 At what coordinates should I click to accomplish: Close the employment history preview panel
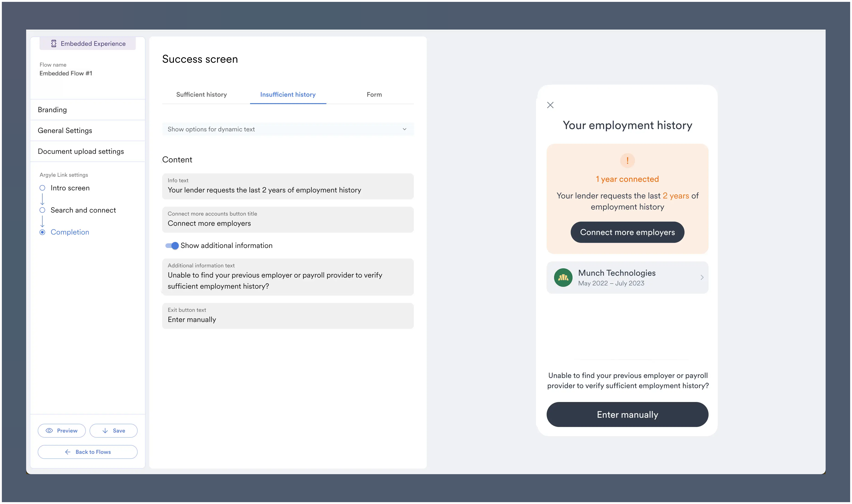550,105
